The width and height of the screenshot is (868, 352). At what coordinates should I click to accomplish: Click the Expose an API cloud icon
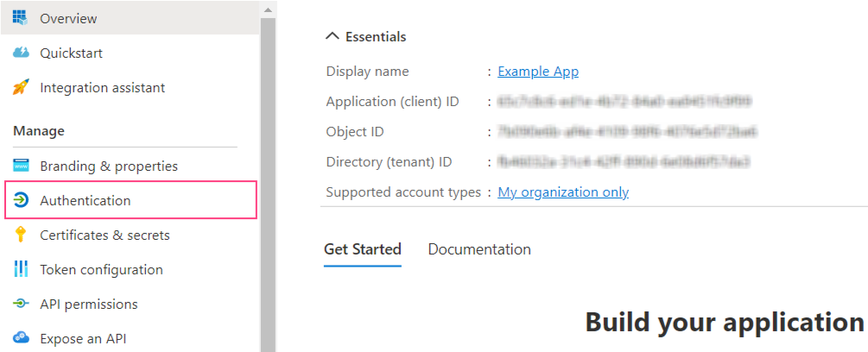pyautogui.click(x=21, y=336)
